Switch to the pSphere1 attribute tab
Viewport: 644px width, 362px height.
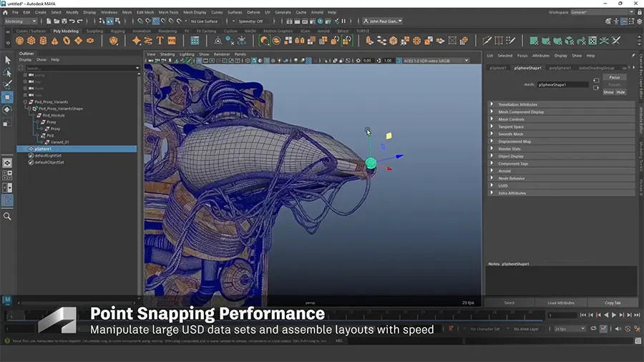coord(498,68)
